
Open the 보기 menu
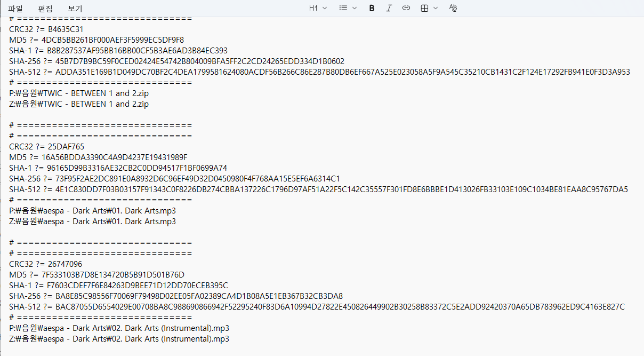pyautogui.click(x=75, y=9)
